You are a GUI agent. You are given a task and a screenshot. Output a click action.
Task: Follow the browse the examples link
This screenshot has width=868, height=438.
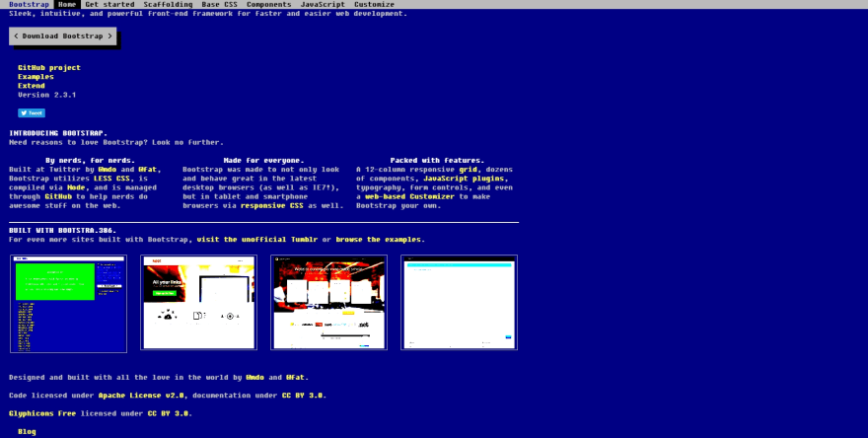379,240
